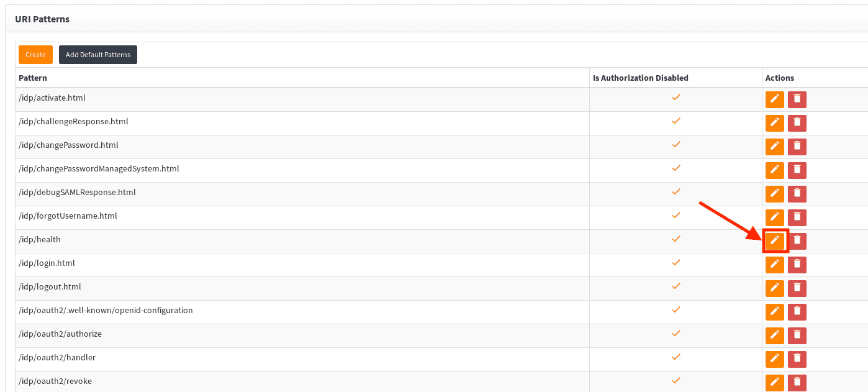The width and height of the screenshot is (868, 392).
Task: Edit the /idp/debugSAMLResponse.html pattern
Action: click(774, 194)
